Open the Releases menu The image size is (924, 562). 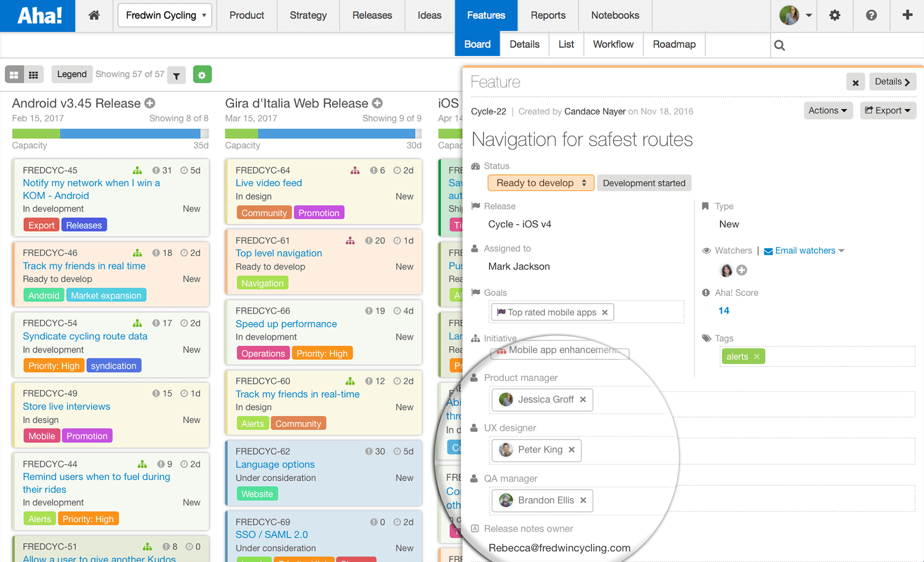pos(372,15)
